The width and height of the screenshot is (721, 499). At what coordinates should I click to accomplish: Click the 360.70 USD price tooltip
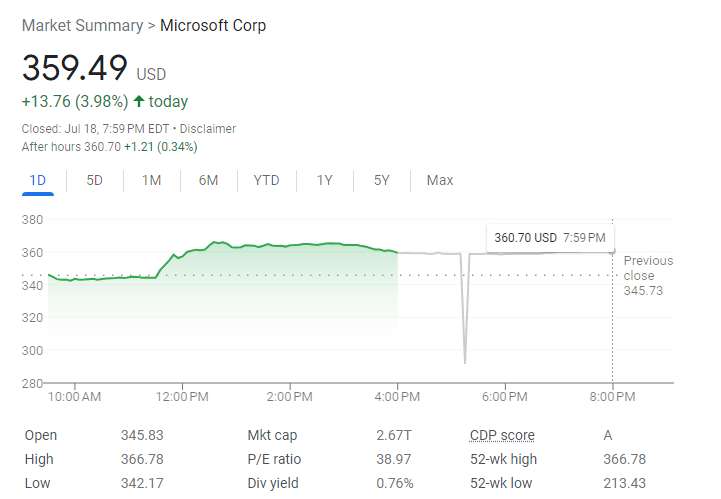pyautogui.click(x=549, y=238)
